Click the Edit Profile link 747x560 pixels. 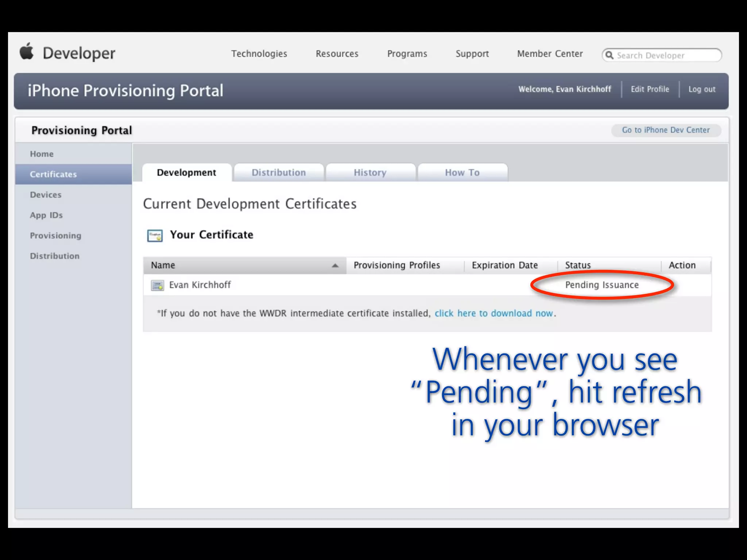[650, 89]
